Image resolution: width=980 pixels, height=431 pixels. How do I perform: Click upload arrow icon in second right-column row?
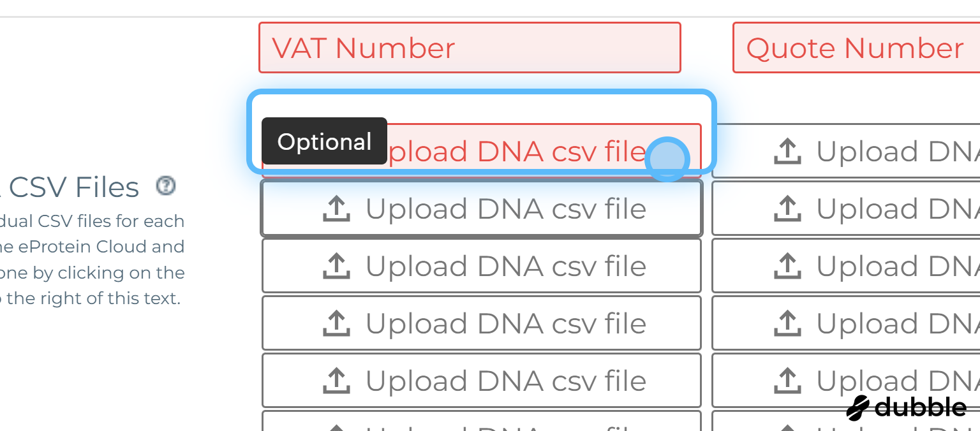coord(787,208)
